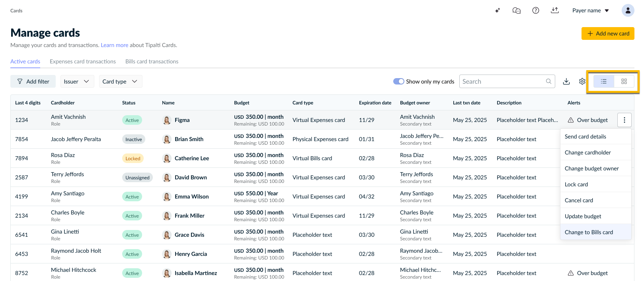Click Add new card button
This screenshot has height=281, width=644.
[x=608, y=33]
